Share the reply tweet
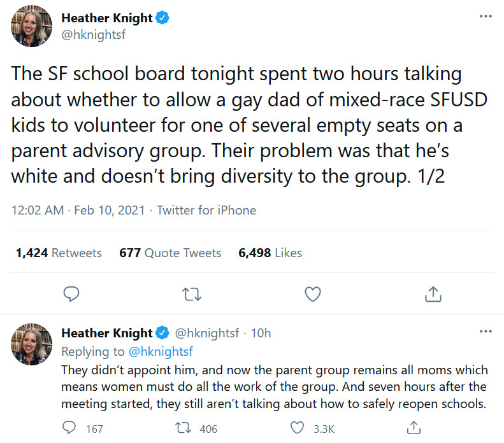The width and height of the screenshot is (504, 443). tap(414, 428)
